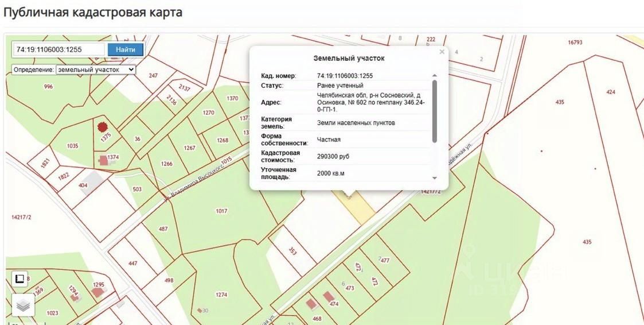The height and width of the screenshot is (325, 644).
Task: Select the measurement ruler tool icon
Action: coord(19,279)
